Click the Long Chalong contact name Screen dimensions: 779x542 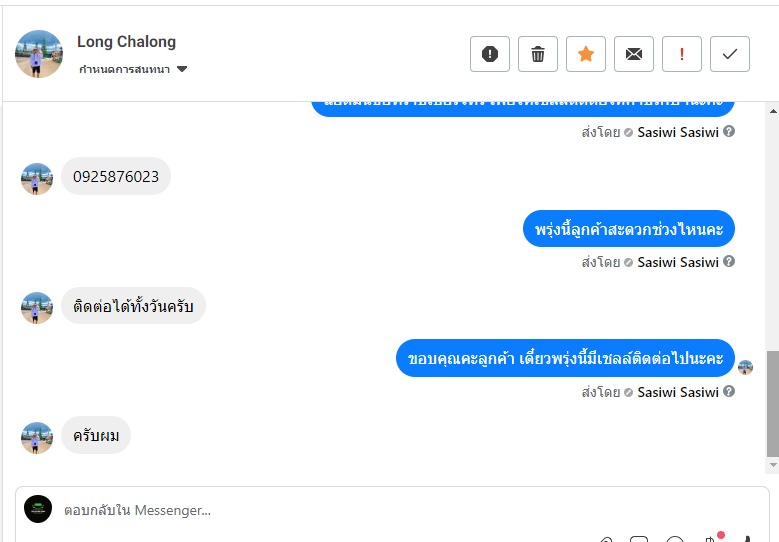click(126, 42)
